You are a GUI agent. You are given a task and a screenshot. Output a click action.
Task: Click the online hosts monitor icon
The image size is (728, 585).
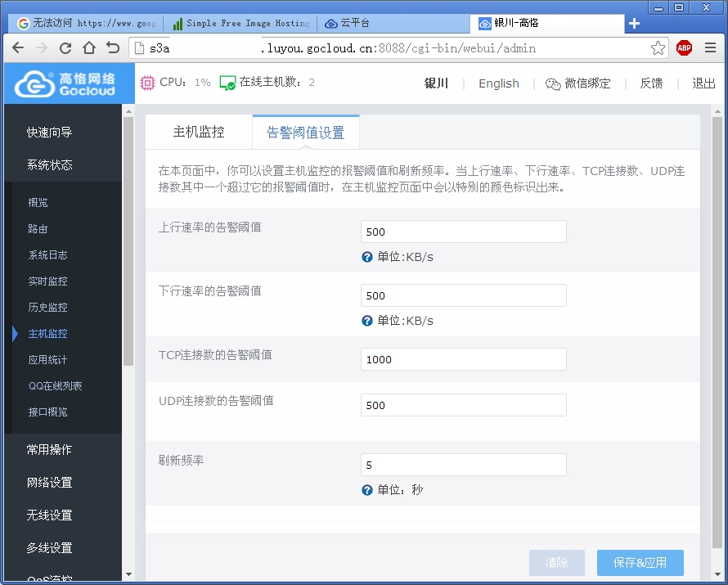[227, 83]
